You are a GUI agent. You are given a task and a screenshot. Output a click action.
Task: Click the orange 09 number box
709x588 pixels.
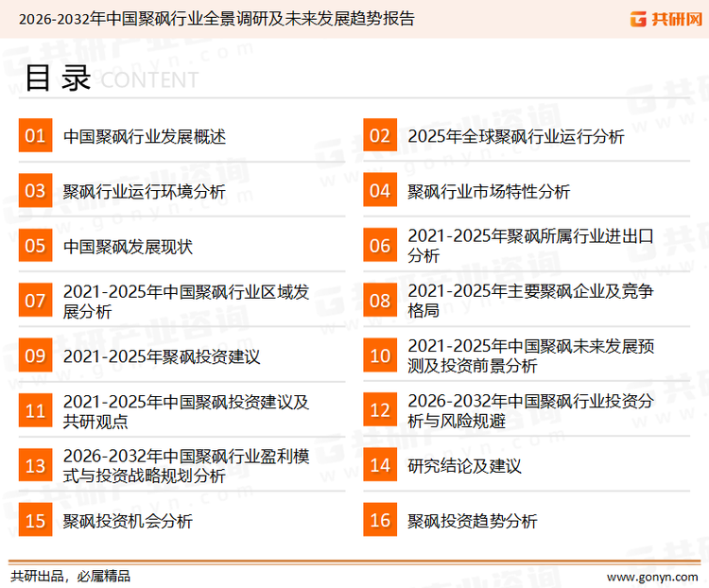coord(35,355)
